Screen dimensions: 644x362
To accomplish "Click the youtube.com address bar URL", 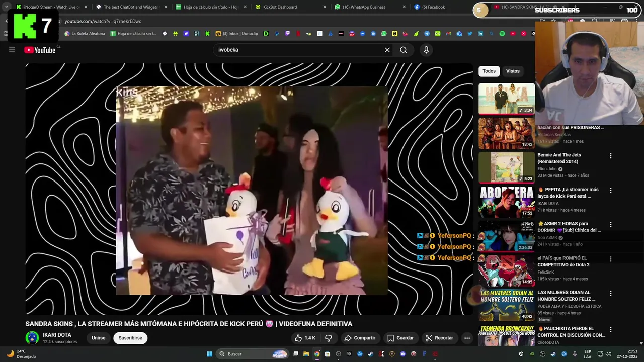I will tap(103, 21).
